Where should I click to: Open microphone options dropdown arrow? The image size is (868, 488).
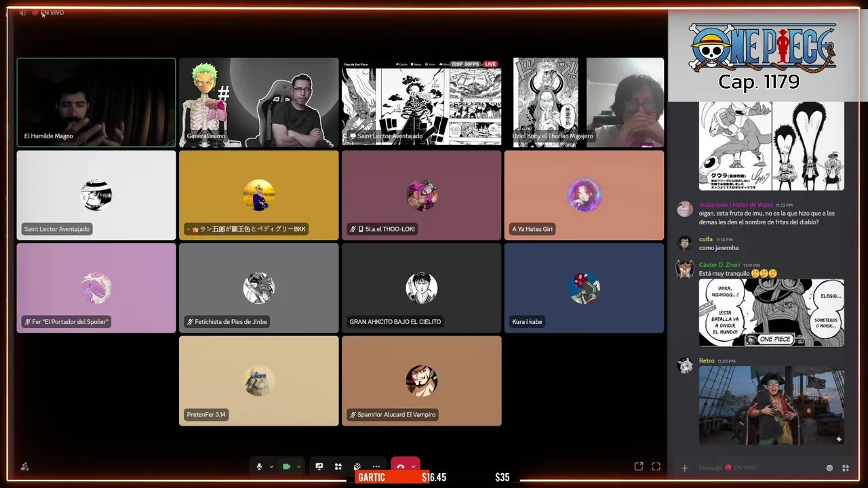pyautogui.click(x=271, y=466)
